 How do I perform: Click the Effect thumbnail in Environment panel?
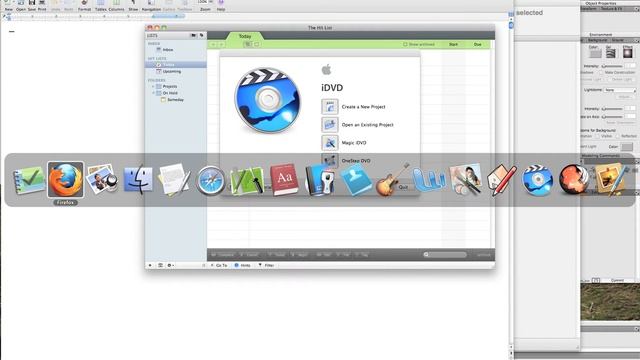point(628,53)
